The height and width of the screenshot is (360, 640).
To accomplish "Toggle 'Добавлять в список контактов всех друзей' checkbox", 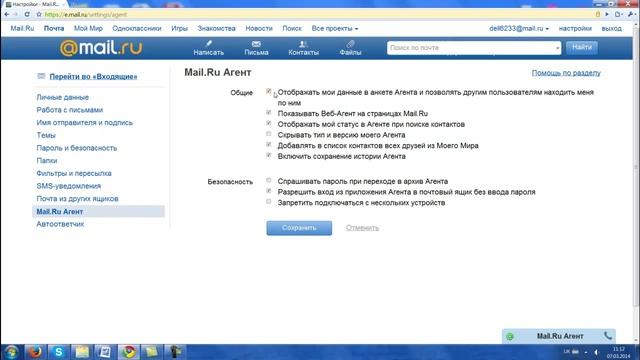I will [269, 144].
